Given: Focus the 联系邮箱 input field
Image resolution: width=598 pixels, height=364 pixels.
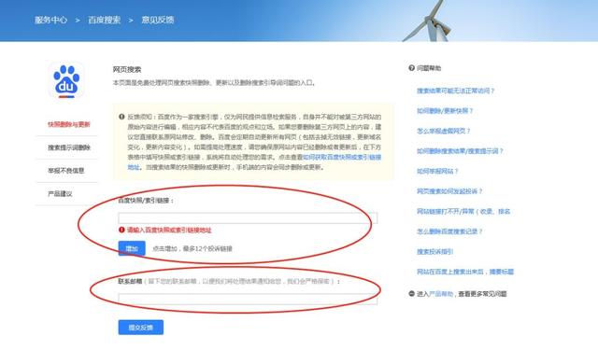Looking at the screenshot, I should [248, 299].
